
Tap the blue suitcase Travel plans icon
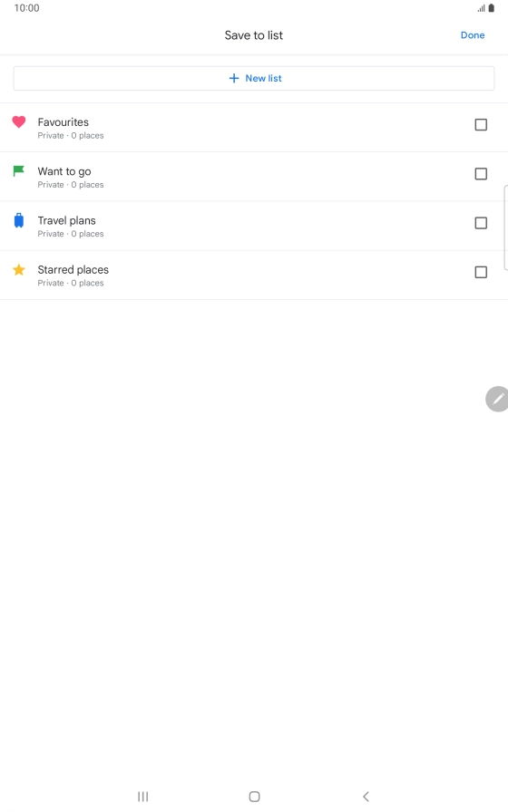point(19,220)
